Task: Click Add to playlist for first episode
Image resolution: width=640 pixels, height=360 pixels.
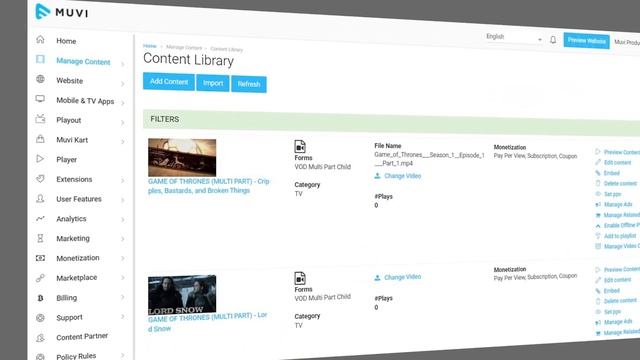Action: pyautogui.click(x=620, y=236)
